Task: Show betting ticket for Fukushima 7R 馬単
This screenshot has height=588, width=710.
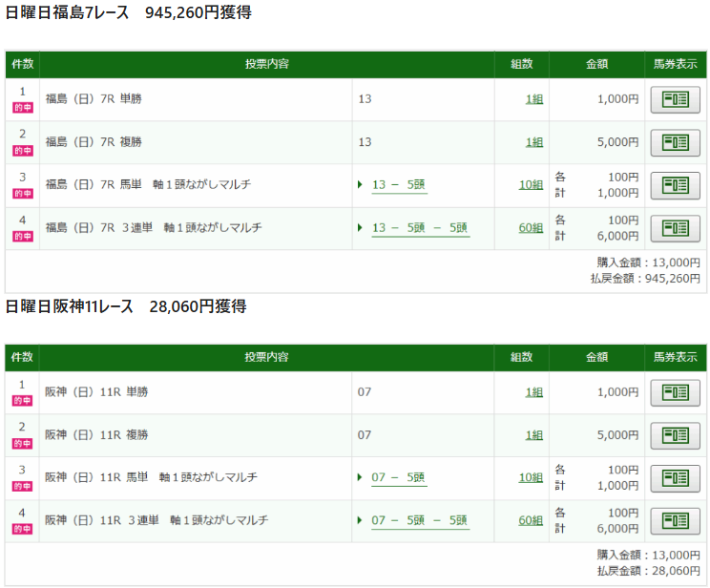Action: tap(675, 185)
